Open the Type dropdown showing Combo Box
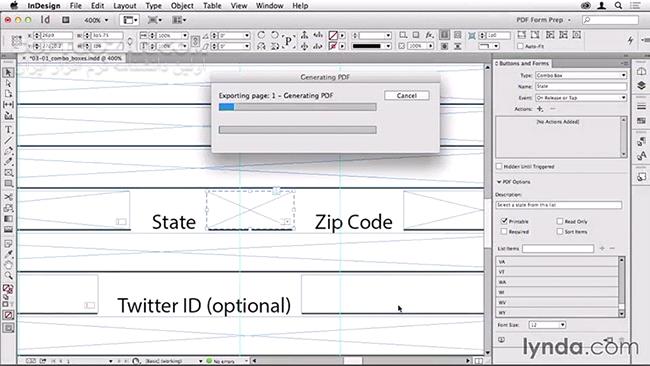This screenshot has height=366, width=650. click(581, 75)
